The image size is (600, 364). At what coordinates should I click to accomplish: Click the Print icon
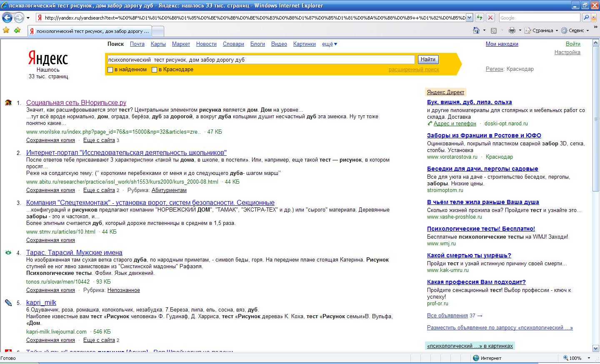pos(512,30)
